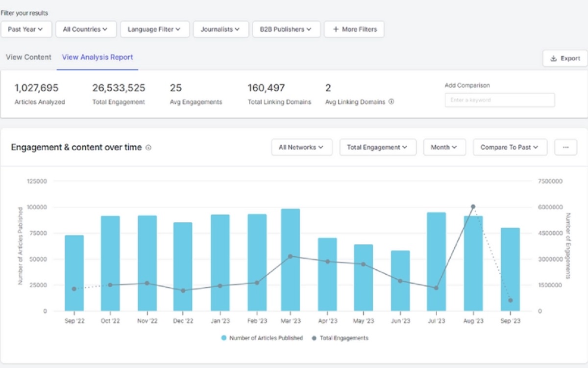
Task: Expand the Total Engagement metric dropdown
Action: point(378,147)
